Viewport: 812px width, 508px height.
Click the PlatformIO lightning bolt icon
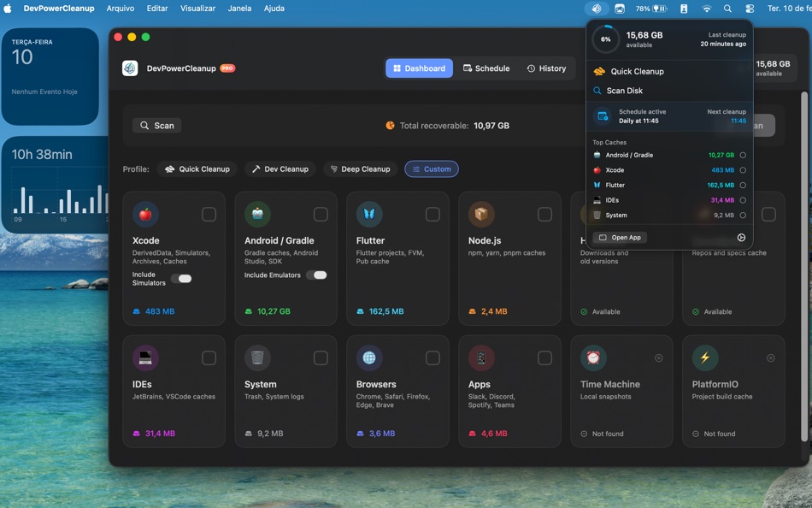(705, 357)
